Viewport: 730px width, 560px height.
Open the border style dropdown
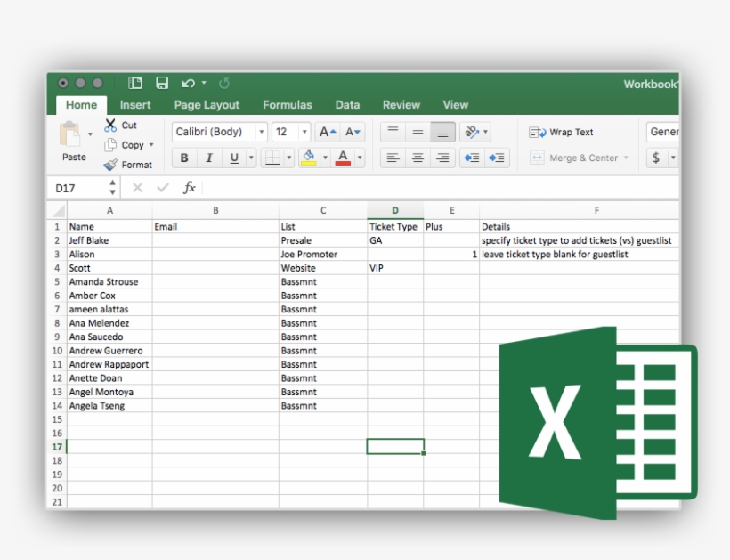click(288, 158)
